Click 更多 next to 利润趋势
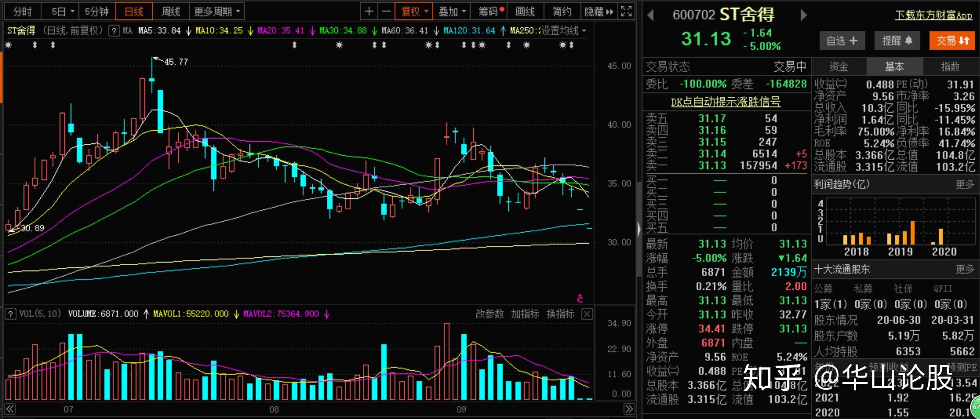Screen dimensions: 980x419 tap(965, 184)
